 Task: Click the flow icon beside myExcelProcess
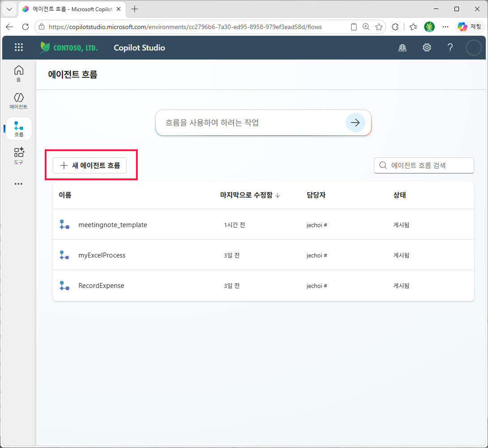tap(64, 255)
